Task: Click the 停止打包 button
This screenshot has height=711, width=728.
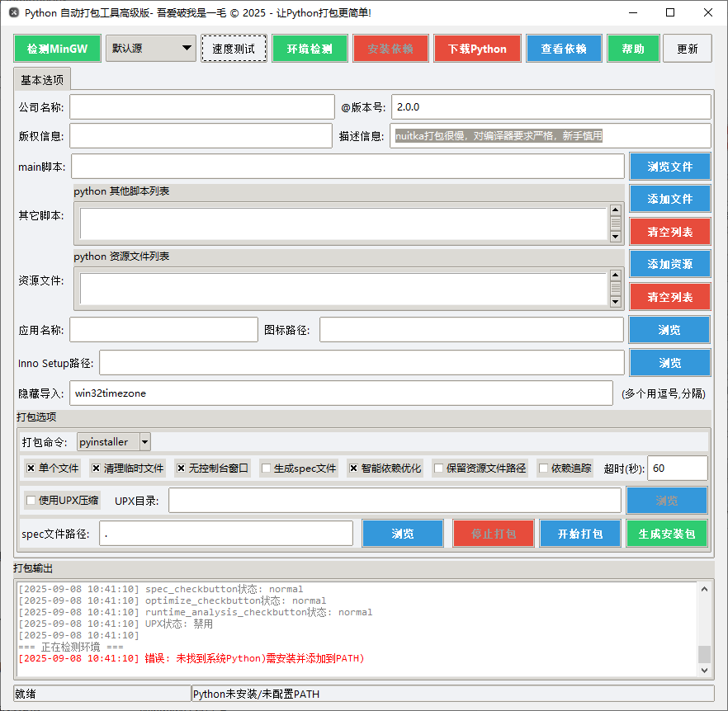Action: pos(494,533)
